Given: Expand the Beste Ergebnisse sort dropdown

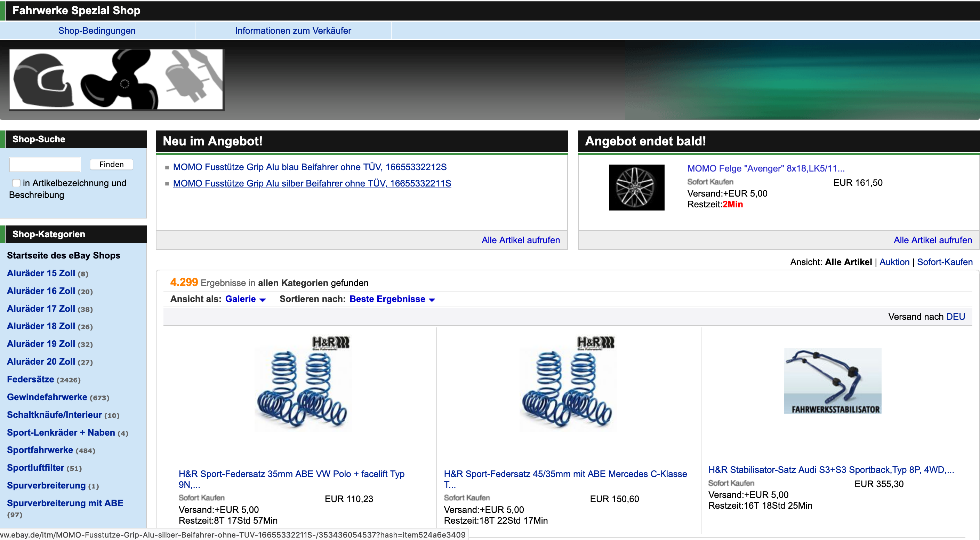Looking at the screenshot, I should click(392, 299).
